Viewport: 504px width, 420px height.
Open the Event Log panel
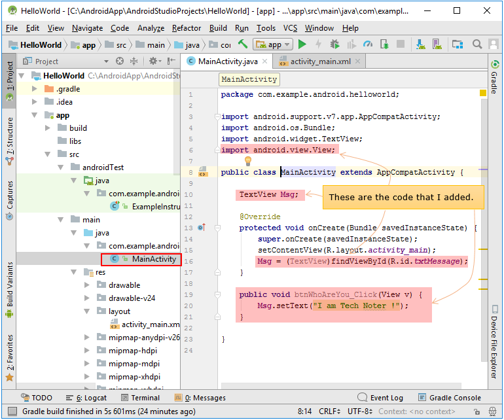[380, 398]
